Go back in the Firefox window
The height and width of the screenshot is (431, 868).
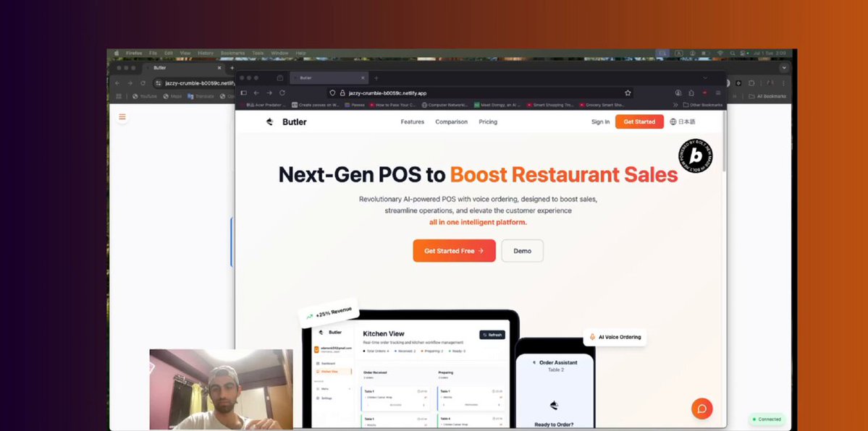coord(256,93)
